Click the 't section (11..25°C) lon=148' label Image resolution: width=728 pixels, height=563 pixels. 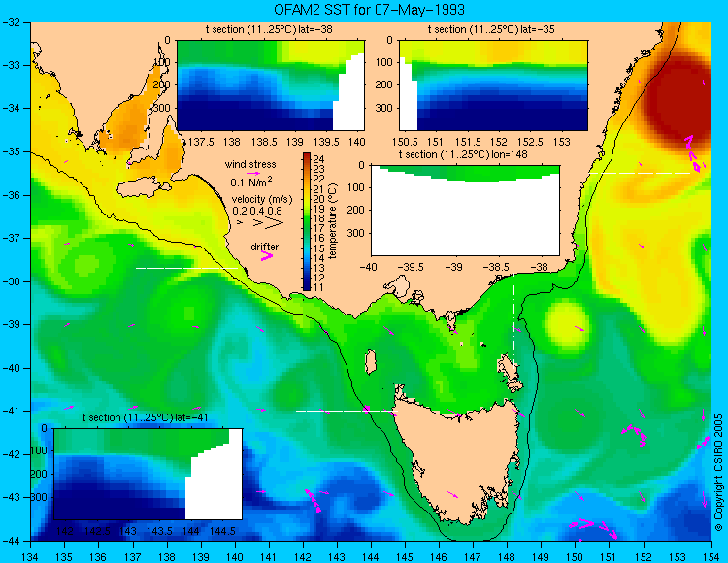point(463,154)
